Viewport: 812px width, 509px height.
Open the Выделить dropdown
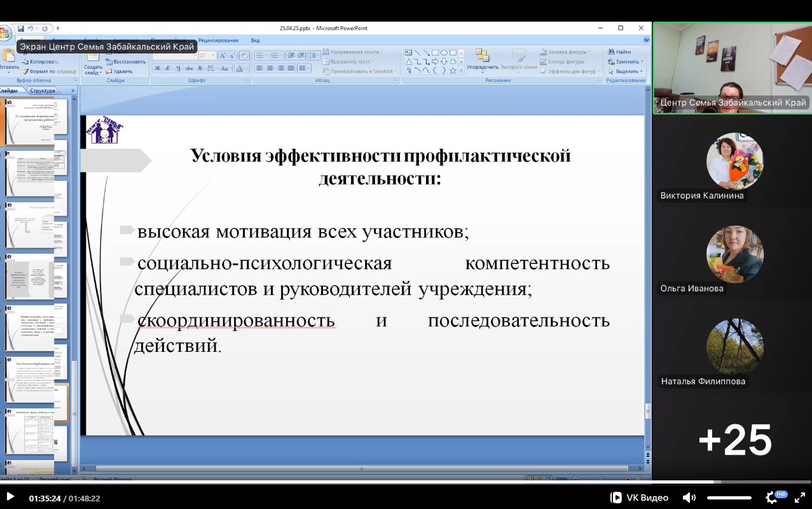click(629, 71)
